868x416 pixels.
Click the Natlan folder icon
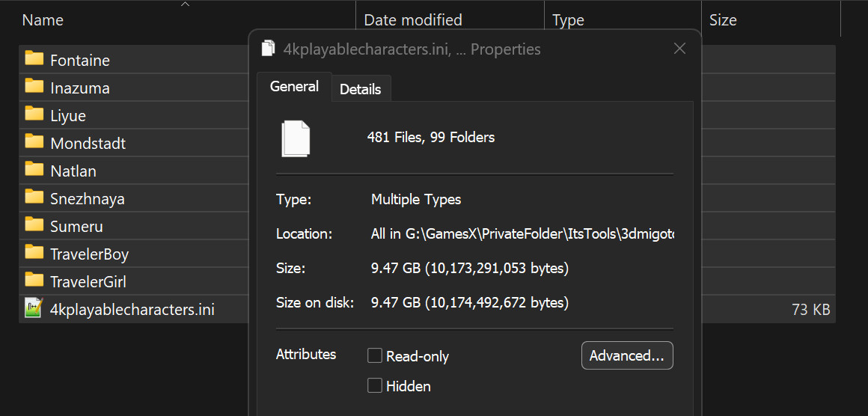coord(34,170)
